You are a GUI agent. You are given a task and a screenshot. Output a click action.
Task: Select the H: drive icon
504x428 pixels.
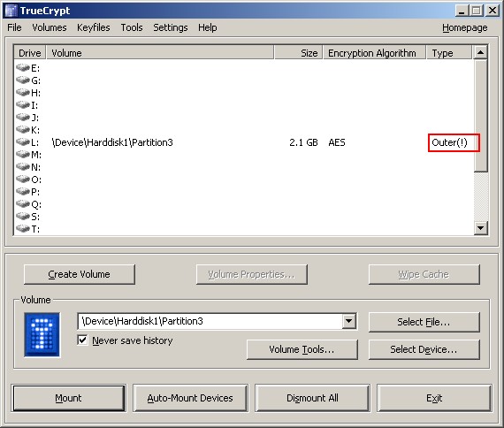[23, 92]
